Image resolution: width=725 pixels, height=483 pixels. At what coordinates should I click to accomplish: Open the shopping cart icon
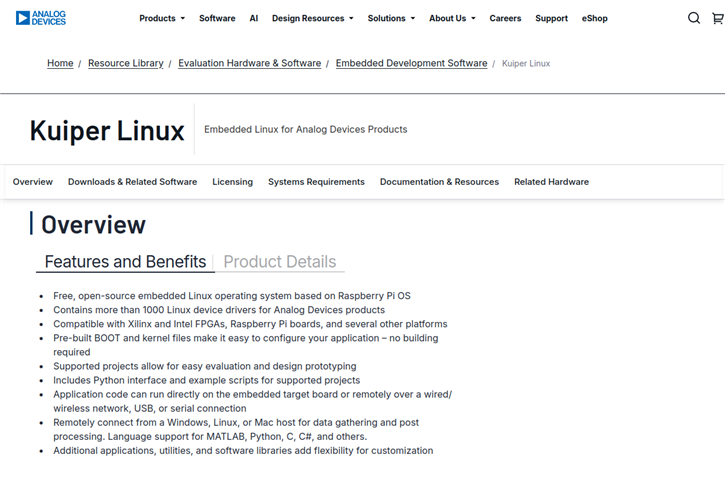[x=718, y=18]
